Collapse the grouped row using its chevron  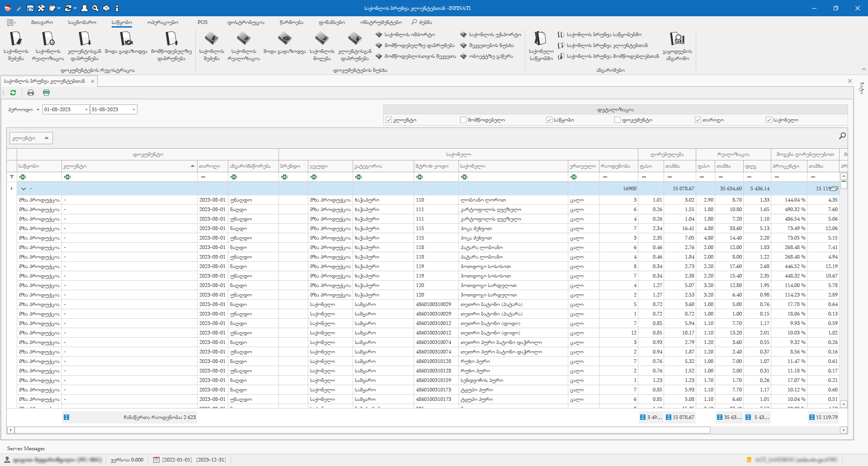(24, 188)
